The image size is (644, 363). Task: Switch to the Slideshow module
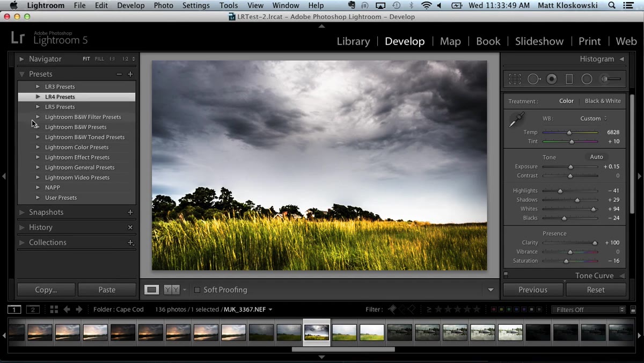[539, 41]
